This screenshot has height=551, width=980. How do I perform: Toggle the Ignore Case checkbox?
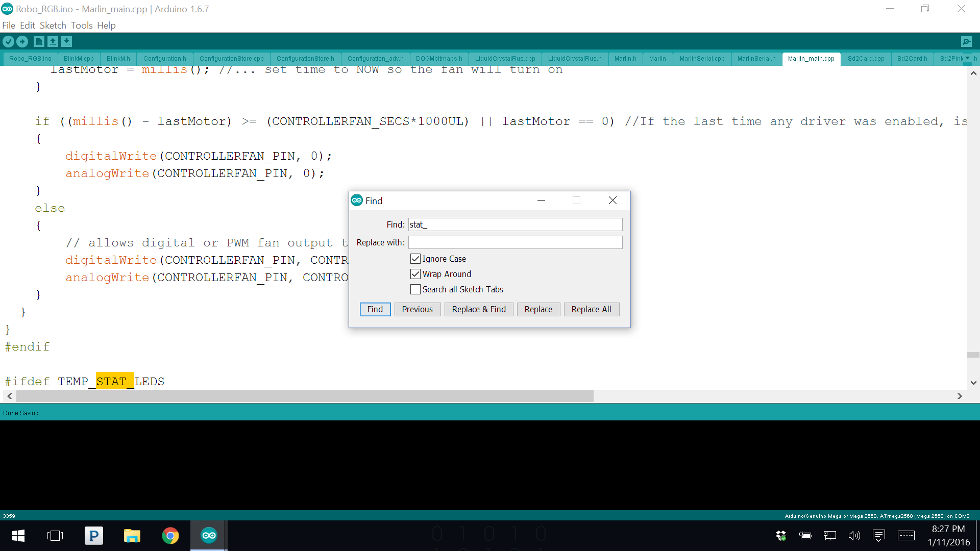tap(415, 259)
